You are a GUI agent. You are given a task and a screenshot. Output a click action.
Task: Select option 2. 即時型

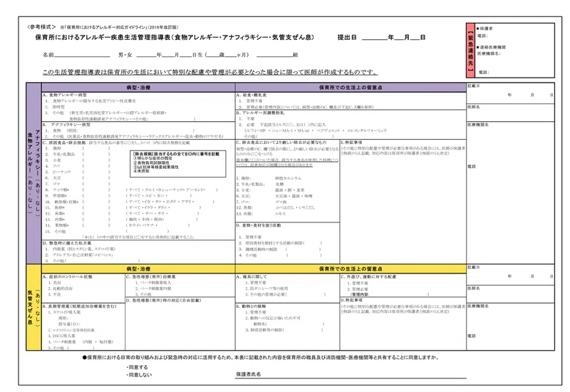point(55,107)
